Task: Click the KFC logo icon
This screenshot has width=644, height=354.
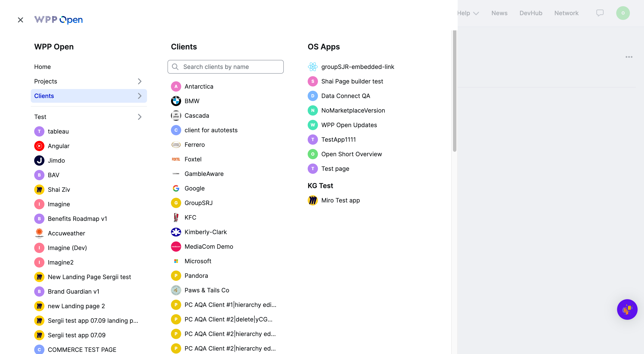Action: 176,217
